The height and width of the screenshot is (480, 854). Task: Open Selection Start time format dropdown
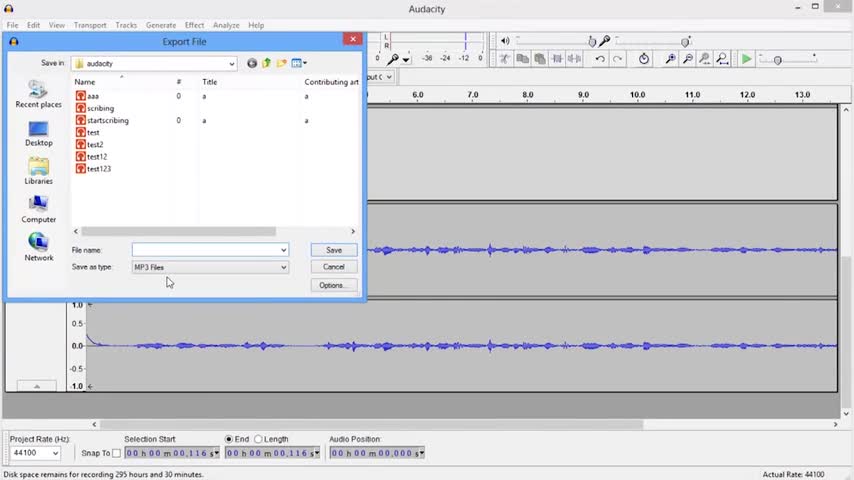(217, 453)
